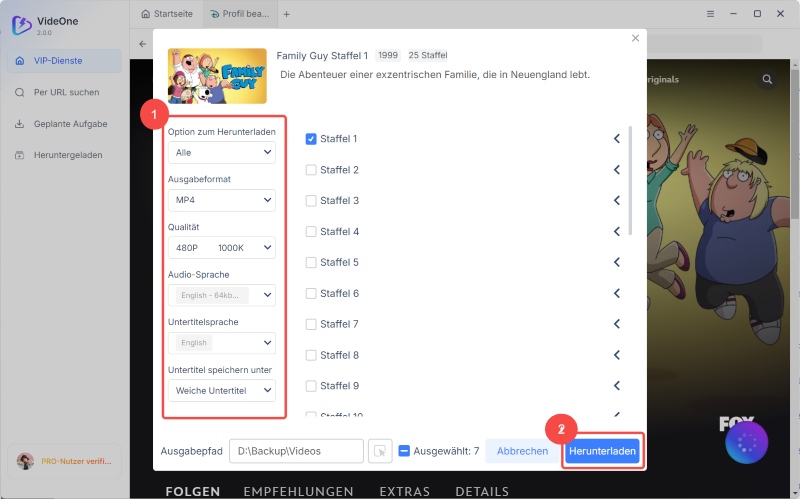The width and height of the screenshot is (800, 499).
Task: Browse output folder icon button
Action: point(380,451)
